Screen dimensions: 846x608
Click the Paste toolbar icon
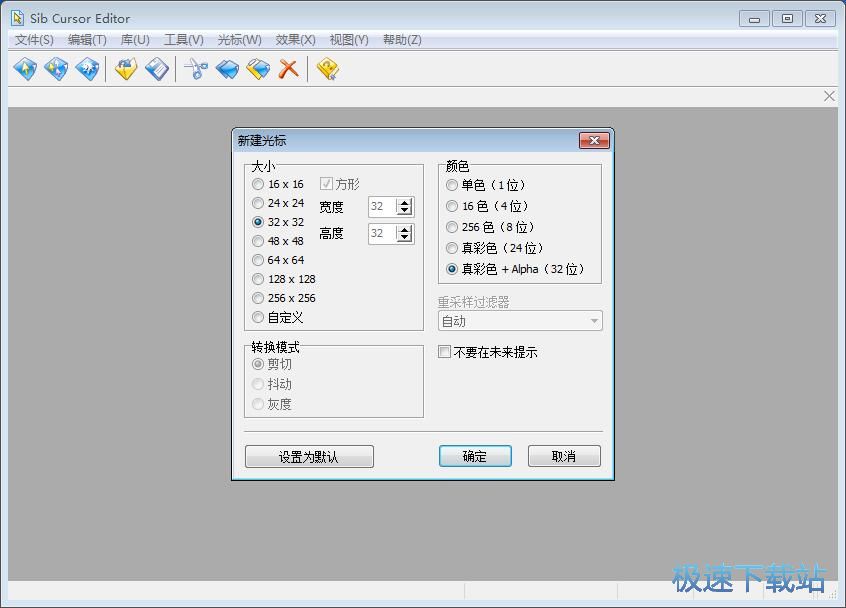coord(259,68)
